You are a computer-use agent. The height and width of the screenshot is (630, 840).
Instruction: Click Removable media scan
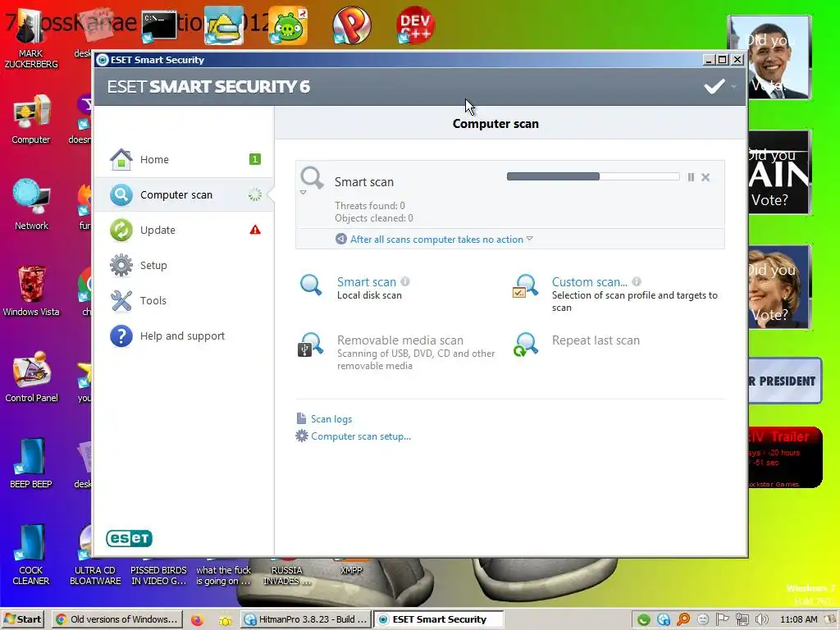(x=399, y=340)
